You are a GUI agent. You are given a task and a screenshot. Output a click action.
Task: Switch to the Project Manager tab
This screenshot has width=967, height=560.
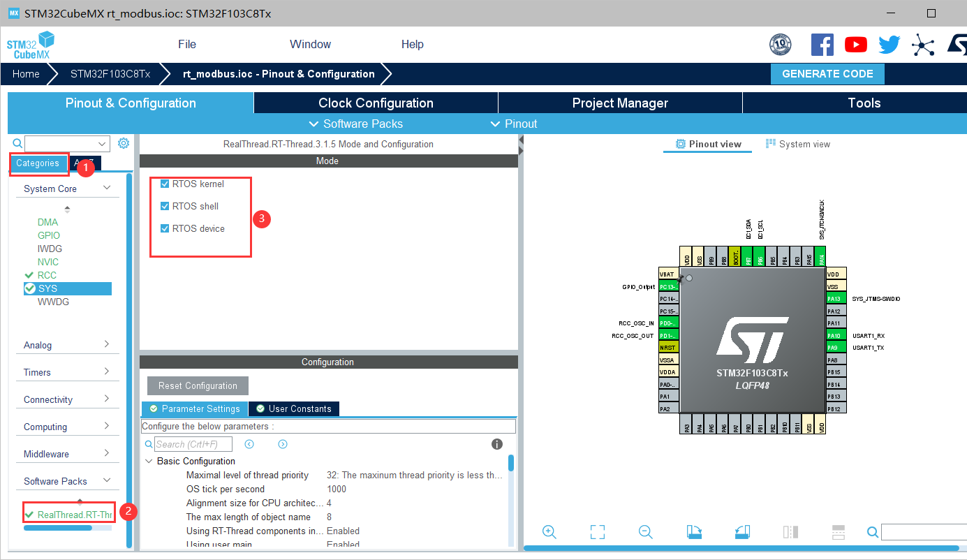(620, 103)
